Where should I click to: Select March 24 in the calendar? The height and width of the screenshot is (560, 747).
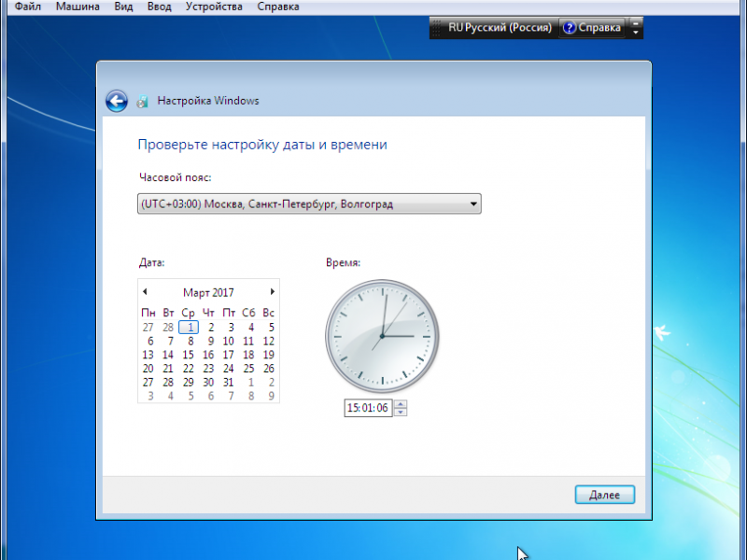tap(228, 369)
